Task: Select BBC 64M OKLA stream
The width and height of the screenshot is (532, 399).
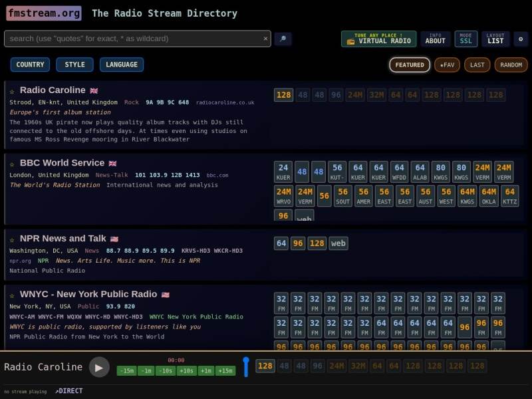Action: [489, 196]
